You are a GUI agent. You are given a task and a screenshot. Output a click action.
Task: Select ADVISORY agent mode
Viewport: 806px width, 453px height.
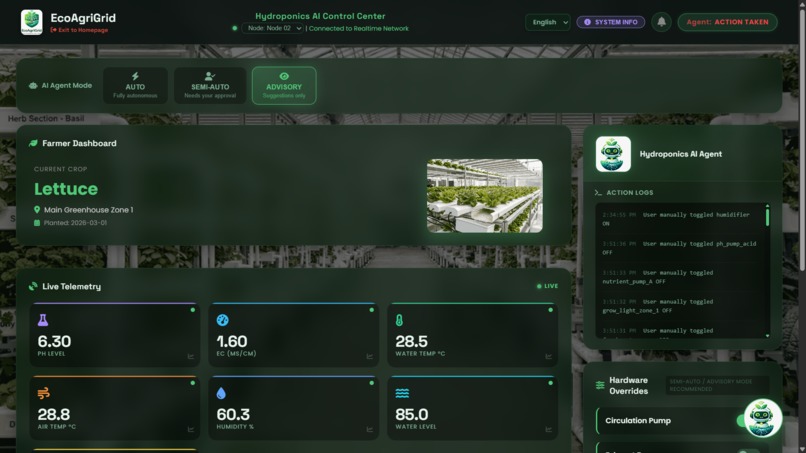284,85
